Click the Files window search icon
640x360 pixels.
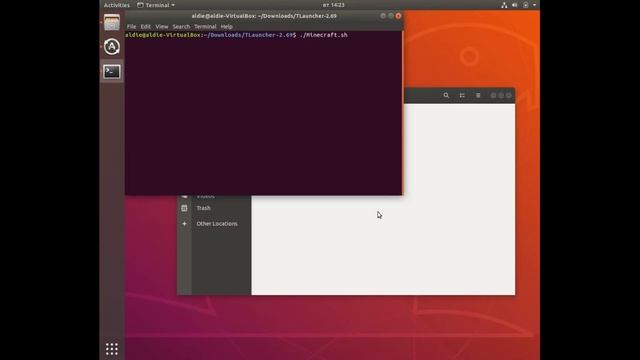point(446,95)
